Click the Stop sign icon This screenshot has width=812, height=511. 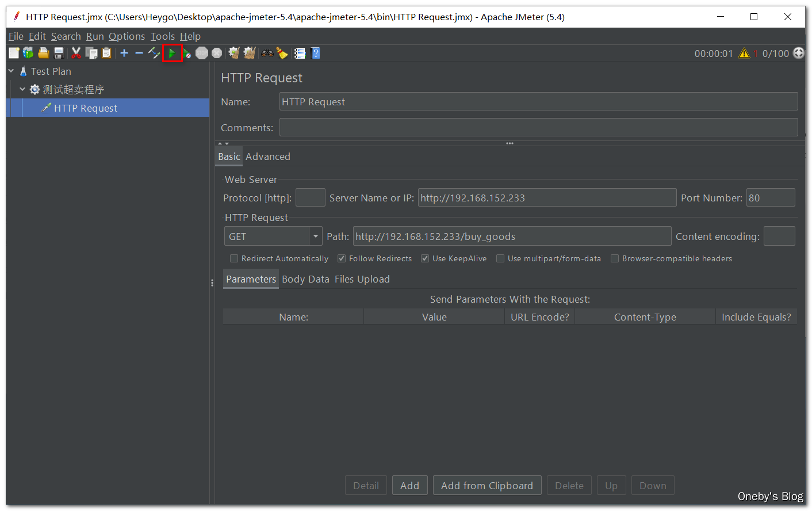[x=202, y=53]
